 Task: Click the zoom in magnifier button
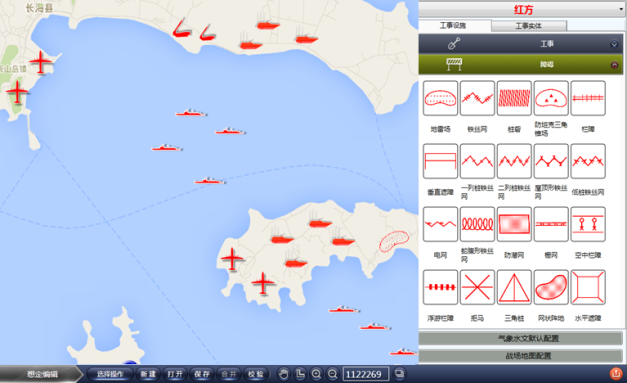pos(316,374)
